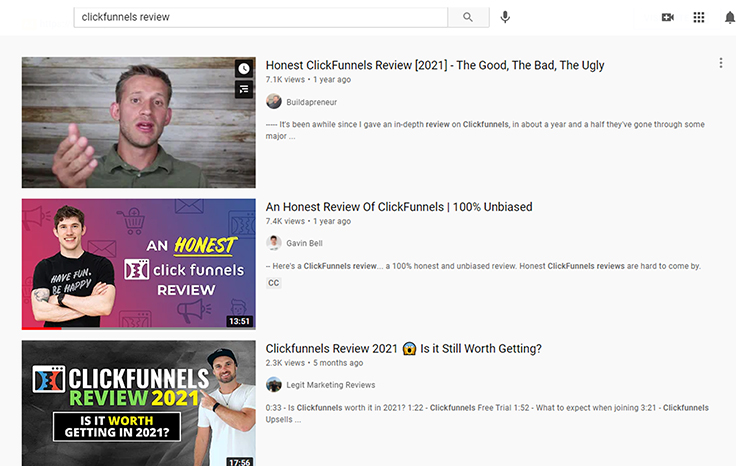This screenshot has height=466, width=750.
Task: Open An Honest Review Of ClickFunnels title
Action: (399, 207)
